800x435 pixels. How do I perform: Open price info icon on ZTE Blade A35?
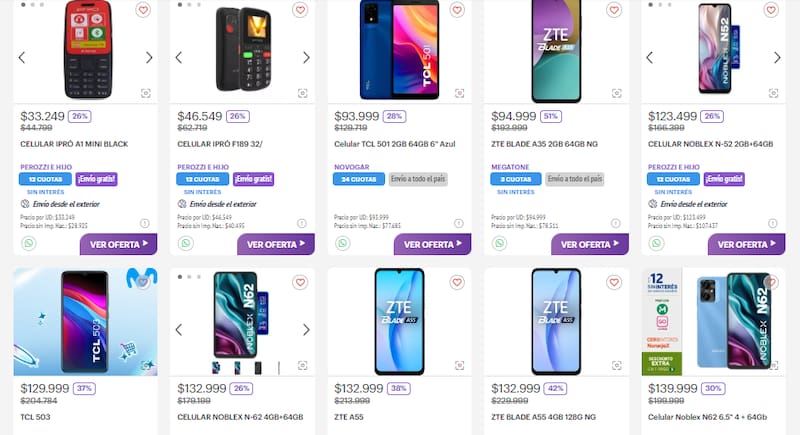[x=616, y=223]
